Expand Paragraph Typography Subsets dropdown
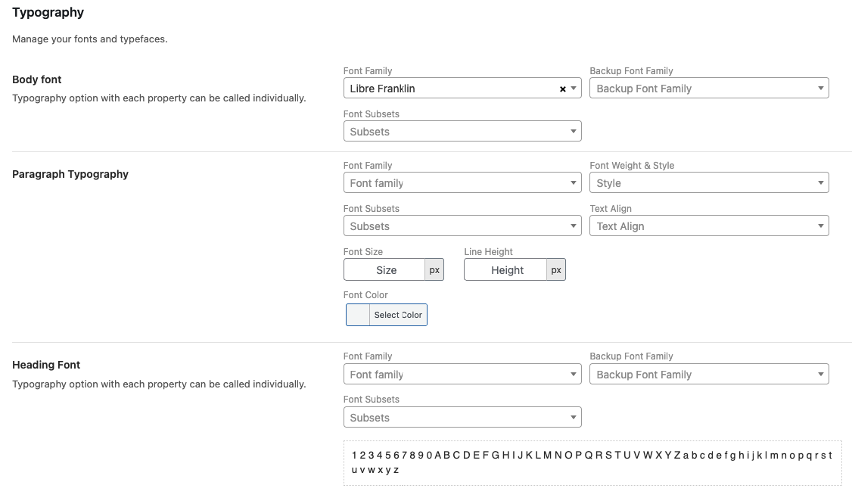This screenshot has height=504, width=852. pyautogui.click(x=462, y=226)
